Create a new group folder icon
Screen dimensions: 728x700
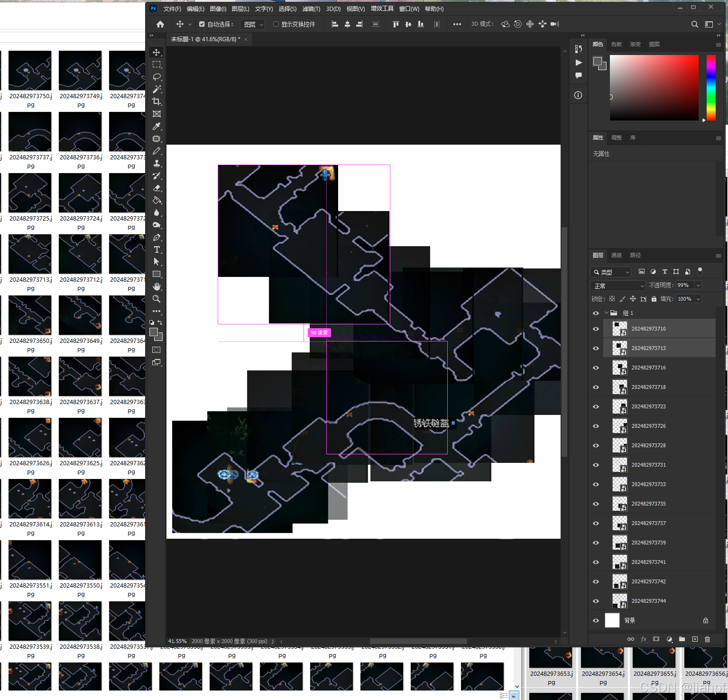[682, 639]
